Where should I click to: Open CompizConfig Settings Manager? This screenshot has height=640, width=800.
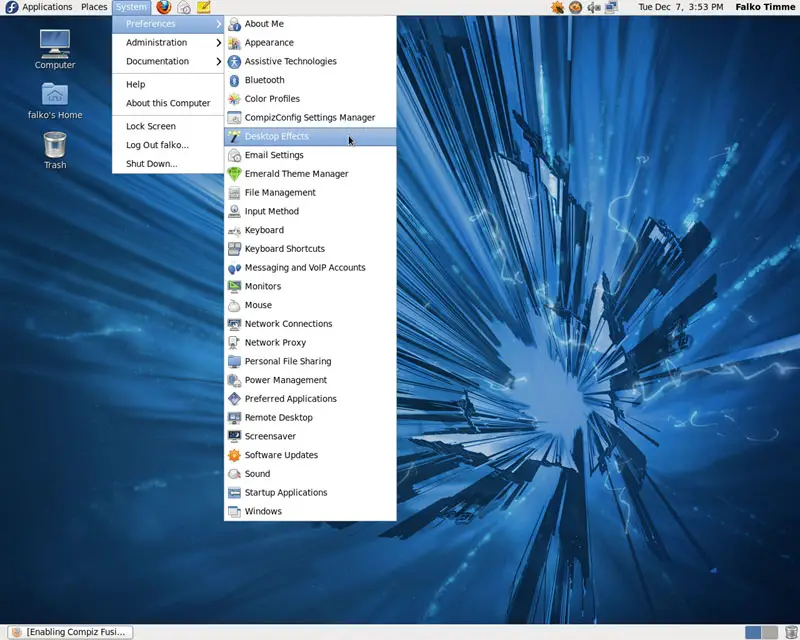click(x=310, y=117)
